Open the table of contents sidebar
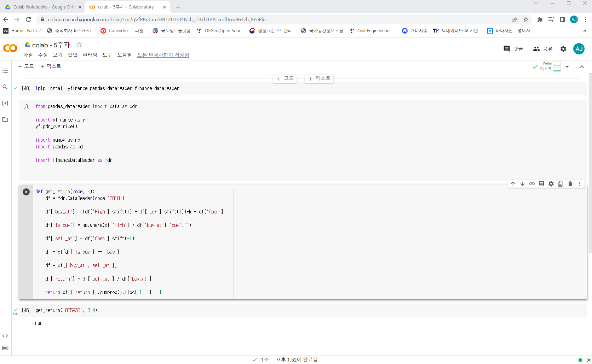 5,71
